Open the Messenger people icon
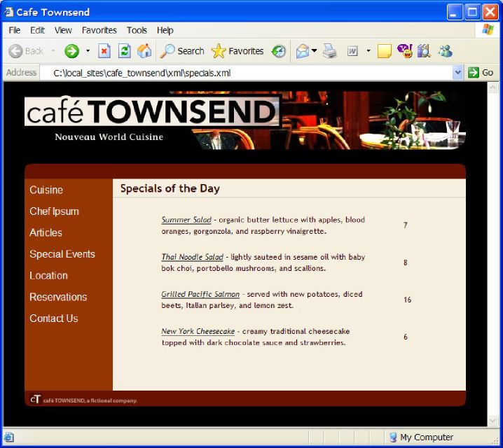 pos(446,51)
